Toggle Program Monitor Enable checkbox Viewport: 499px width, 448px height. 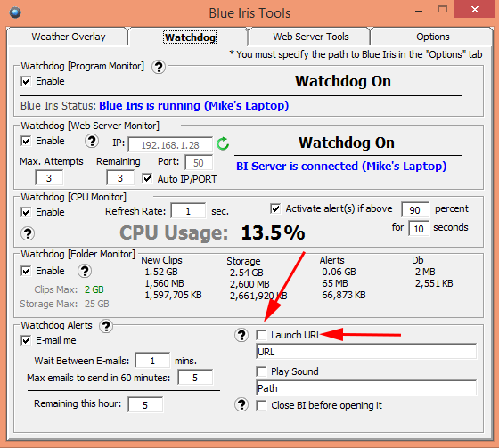26,81
